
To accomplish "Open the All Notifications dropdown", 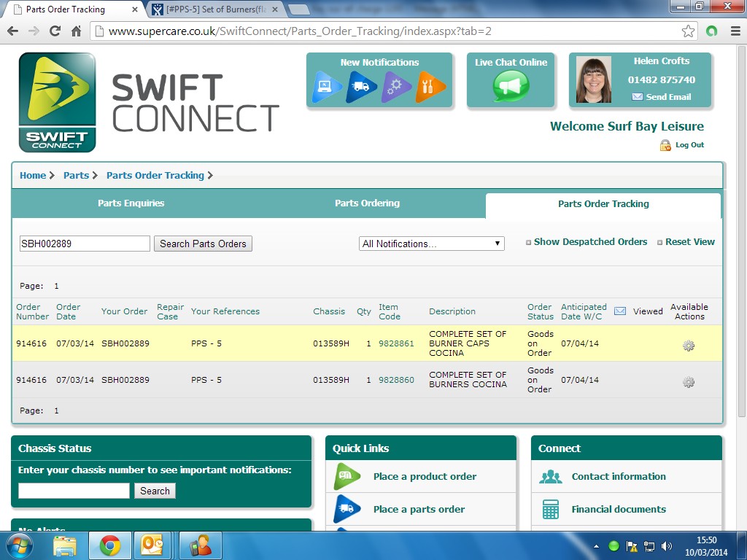I will [431, 244].
